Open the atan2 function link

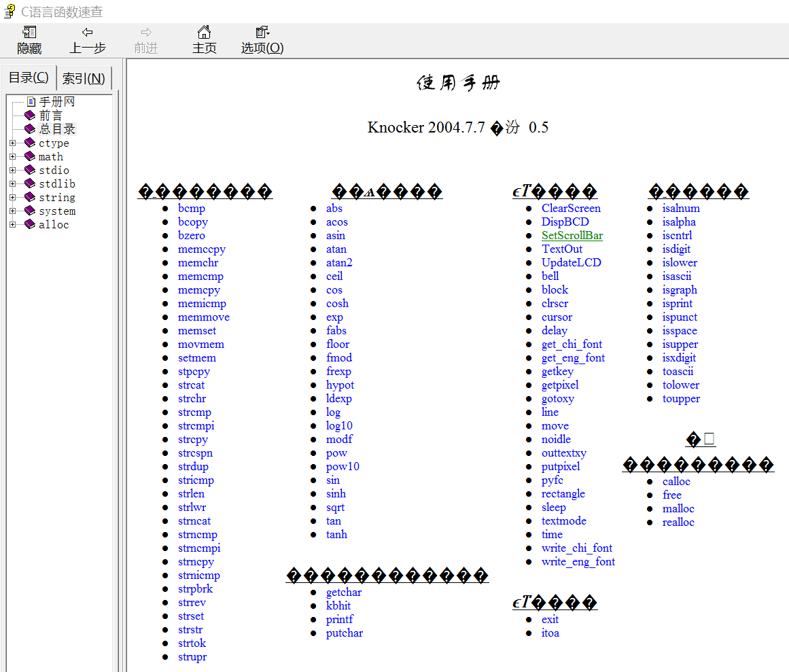click(339, 262)
